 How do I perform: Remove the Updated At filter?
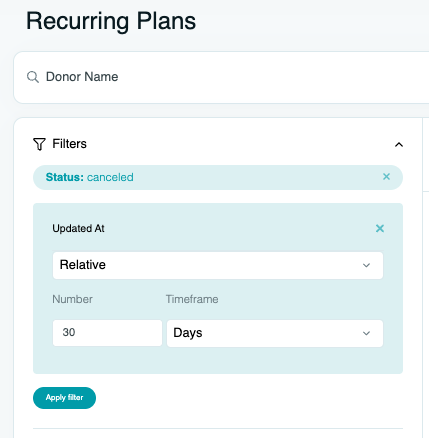point(380,228)
